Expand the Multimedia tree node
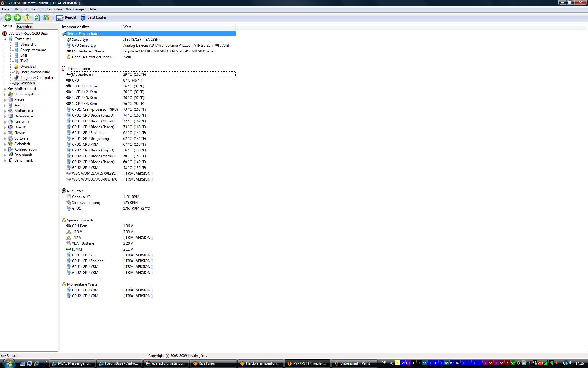588x368 pixels. pos(5,111)
